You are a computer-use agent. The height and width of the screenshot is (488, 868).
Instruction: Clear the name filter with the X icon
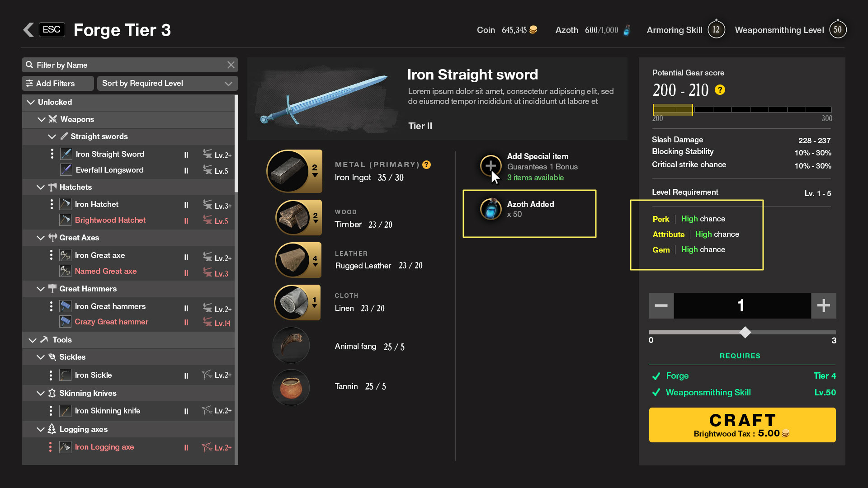231,65
